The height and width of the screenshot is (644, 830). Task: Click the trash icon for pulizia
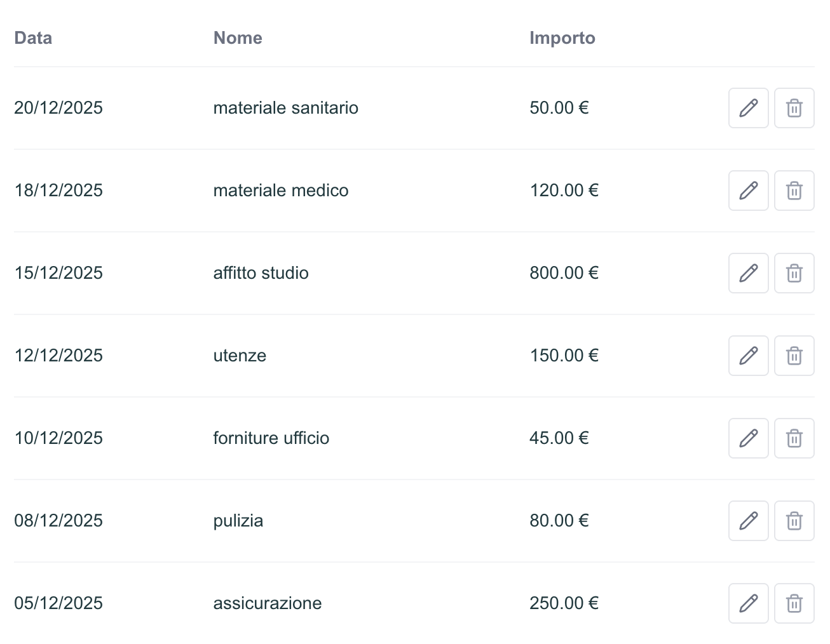click(794, 521)
